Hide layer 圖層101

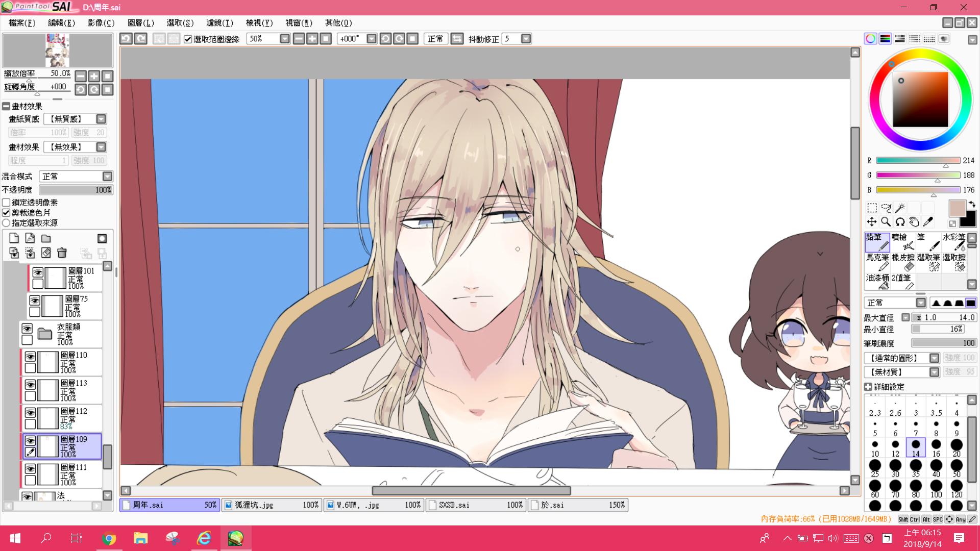click(38, 272)
